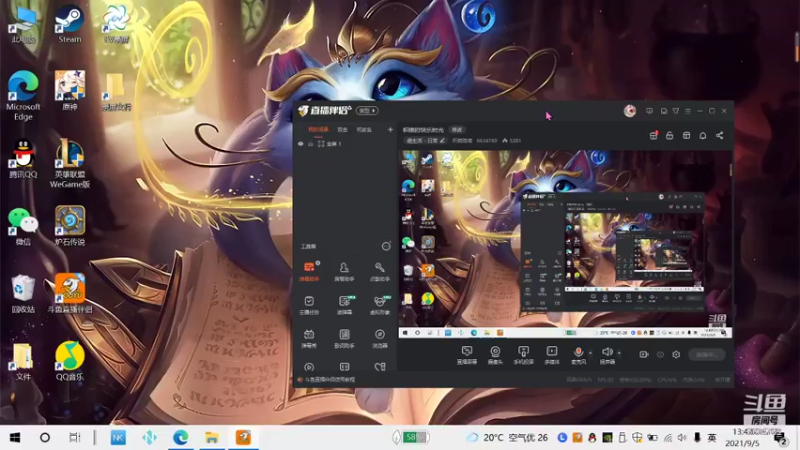The width and height of the screenshot is (800, 450).
Task: Open the 房管助手 tool icon
Action: pos(344,271)
